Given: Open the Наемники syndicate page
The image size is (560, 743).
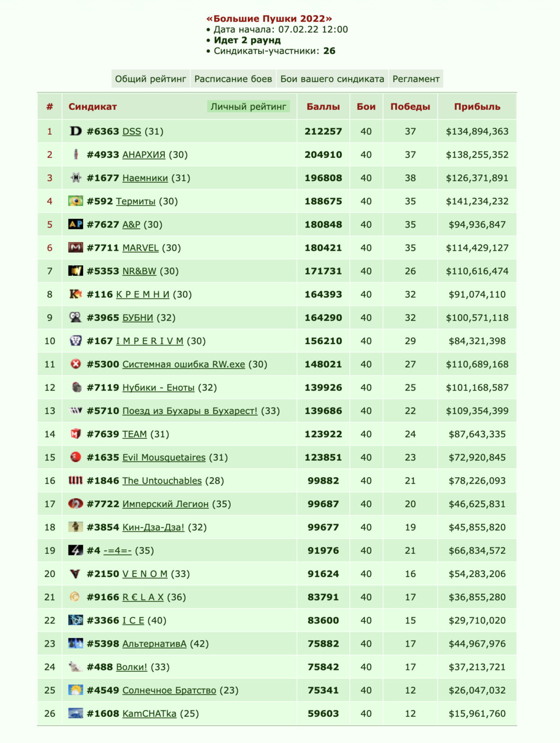Looking at the screenshot, I should coord(145,178).
